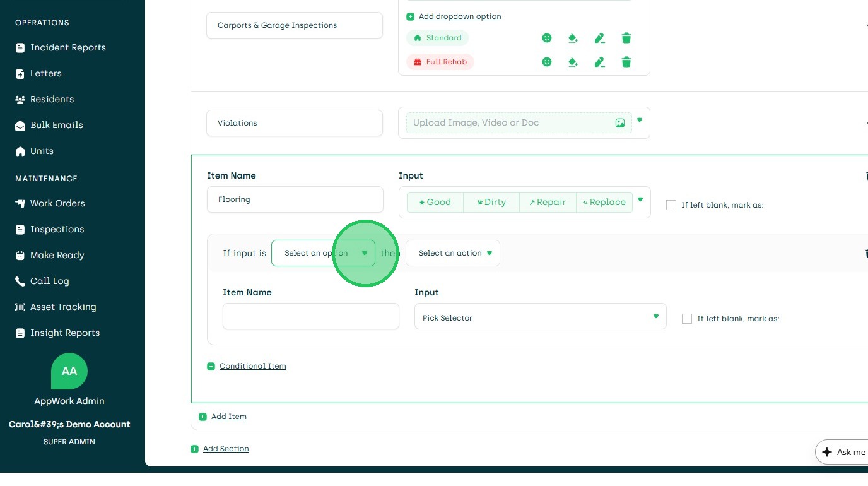Viewport: 868px width, 486px height.
Task: Click the Standard option tag
Action: [x=438, y=38]
